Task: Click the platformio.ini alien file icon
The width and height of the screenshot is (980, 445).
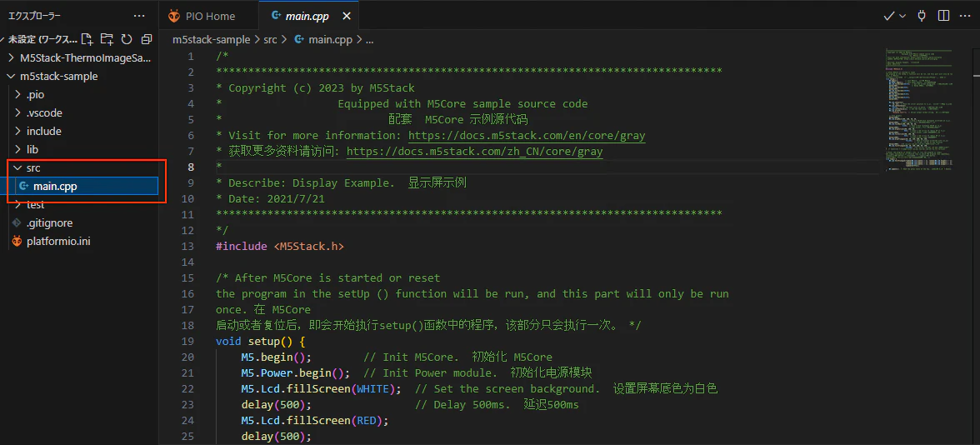Action: click(17, 241)
